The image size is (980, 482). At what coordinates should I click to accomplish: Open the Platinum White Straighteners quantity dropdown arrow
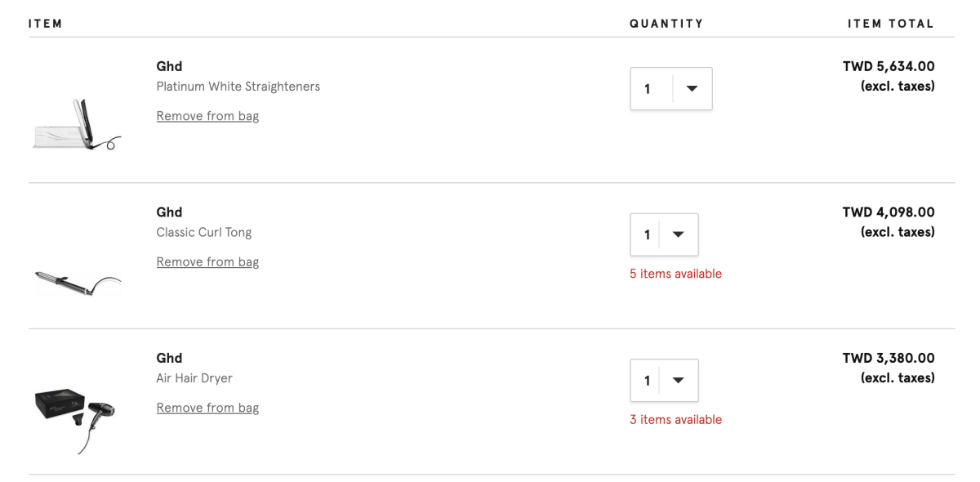pos(692,88)
